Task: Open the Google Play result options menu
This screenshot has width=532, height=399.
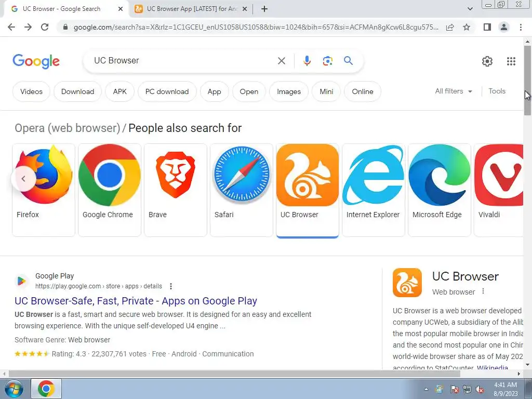Action: [170, 286]
